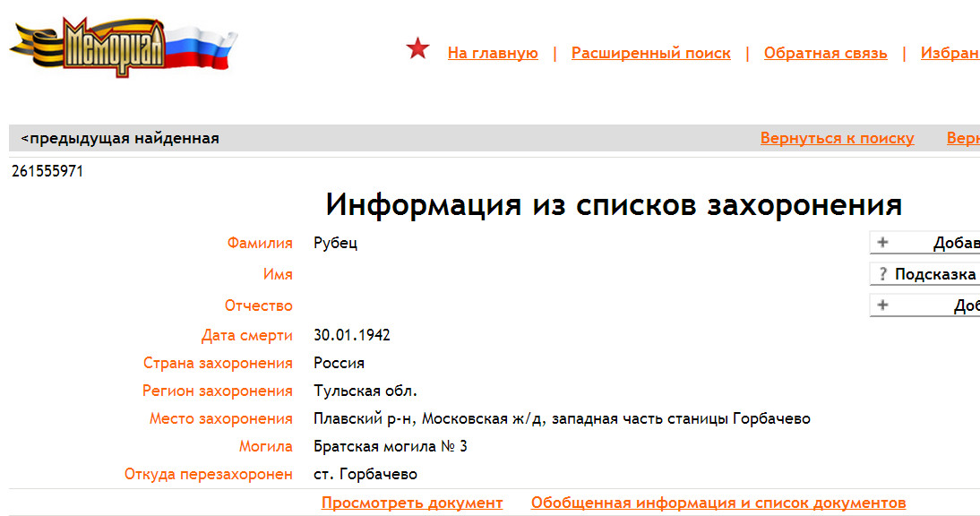Click the record number 261555971
This screenshot has width=980, height=516.
pos(47,171)
